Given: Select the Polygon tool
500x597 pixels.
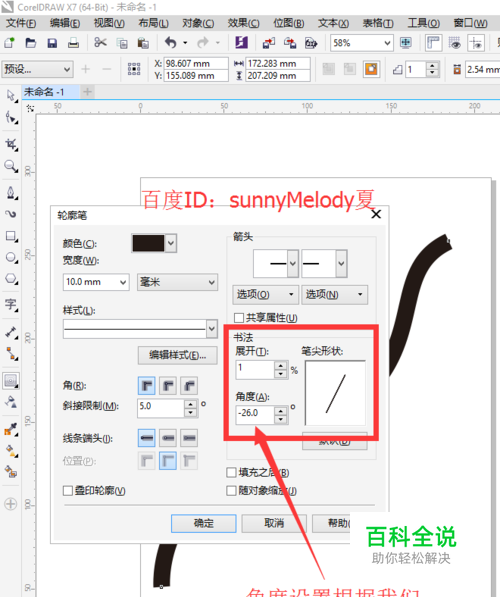Looking at the screenshot, I should point(11,279).
